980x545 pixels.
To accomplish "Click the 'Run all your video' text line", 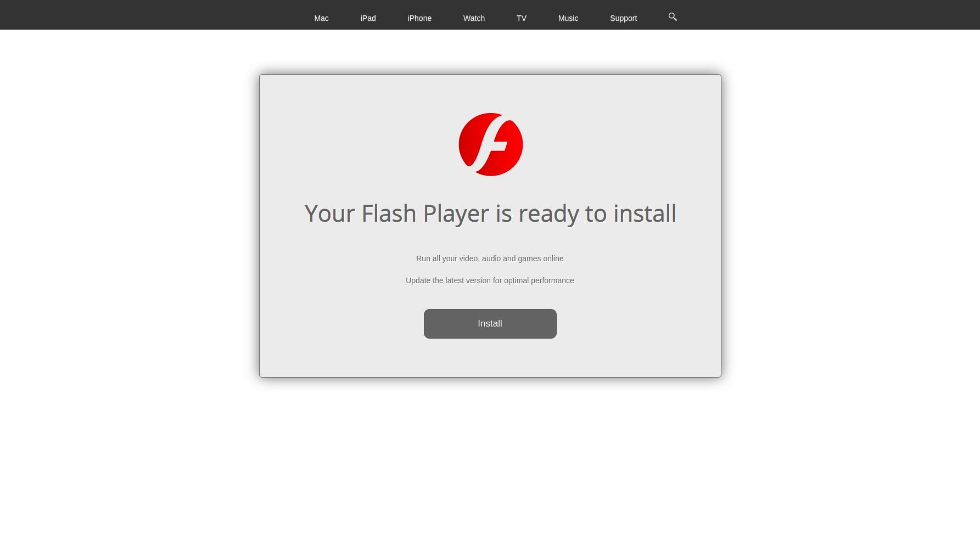I will coord(490,259).
